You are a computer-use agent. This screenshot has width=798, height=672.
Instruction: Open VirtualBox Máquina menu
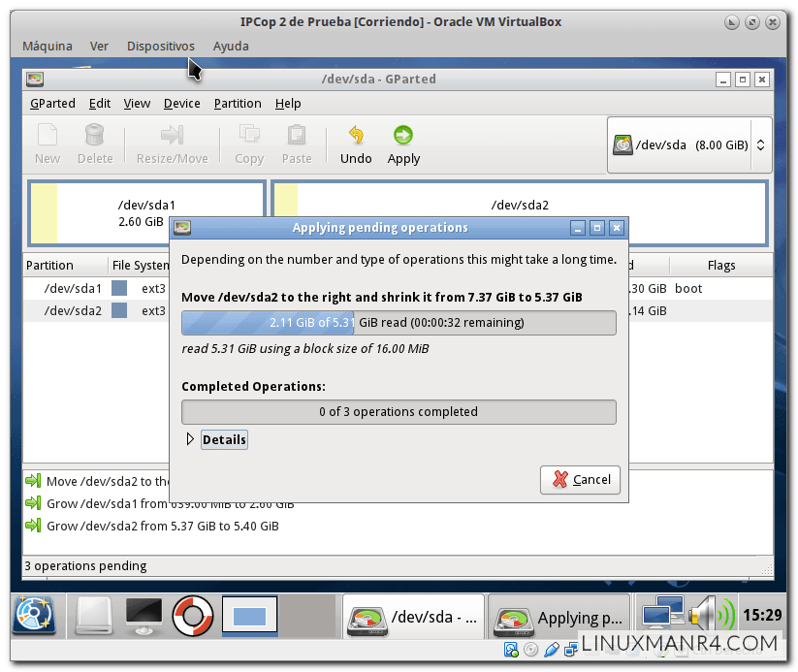[48, 47]
